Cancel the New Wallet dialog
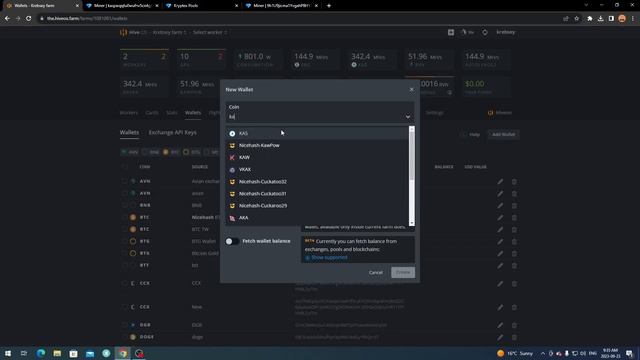Viewport: 640px width, 360px height. (376, 272)
